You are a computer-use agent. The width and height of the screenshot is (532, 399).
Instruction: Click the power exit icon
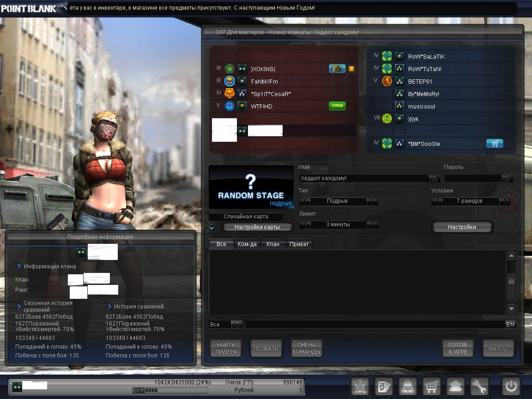point(512,386)
